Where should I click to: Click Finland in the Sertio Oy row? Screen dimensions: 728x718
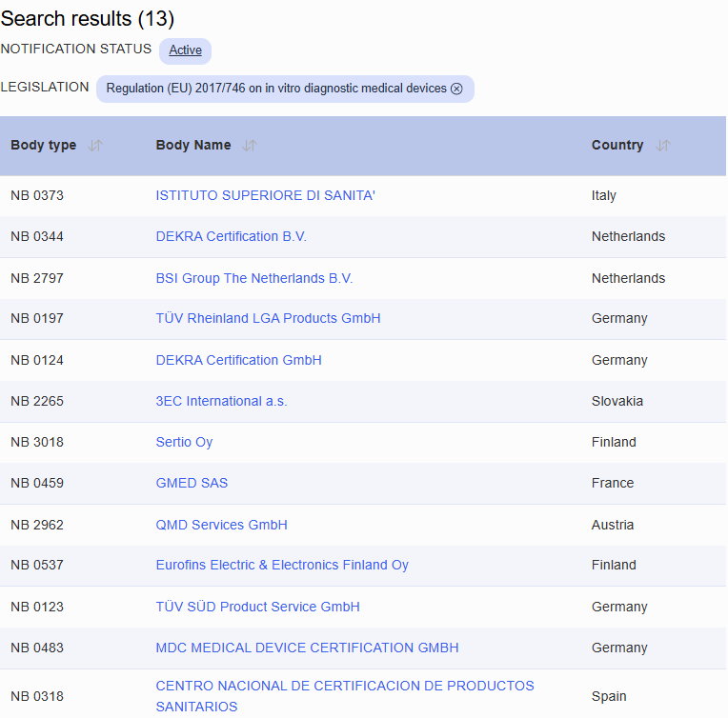pyautogui.click(x=614, y=442)
